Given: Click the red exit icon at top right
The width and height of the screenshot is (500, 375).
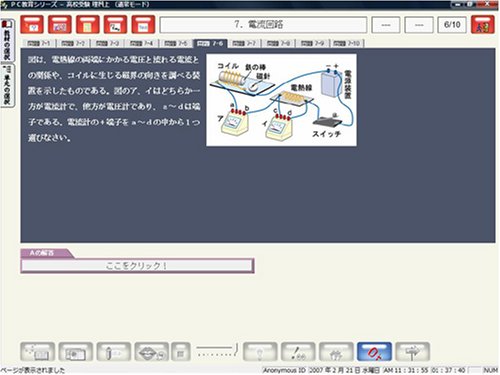Looking at the screenshot, I should pos(483,24).
